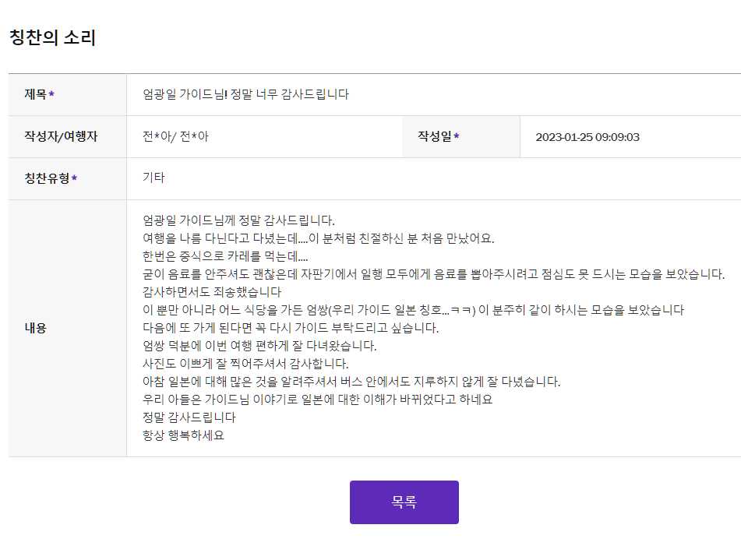The width and height of the screenshot is (741, 560).
Task: Click line 한번은 중식으로 카레를 먹는데....
Action: pyautogui.click(x=225, y=256)
